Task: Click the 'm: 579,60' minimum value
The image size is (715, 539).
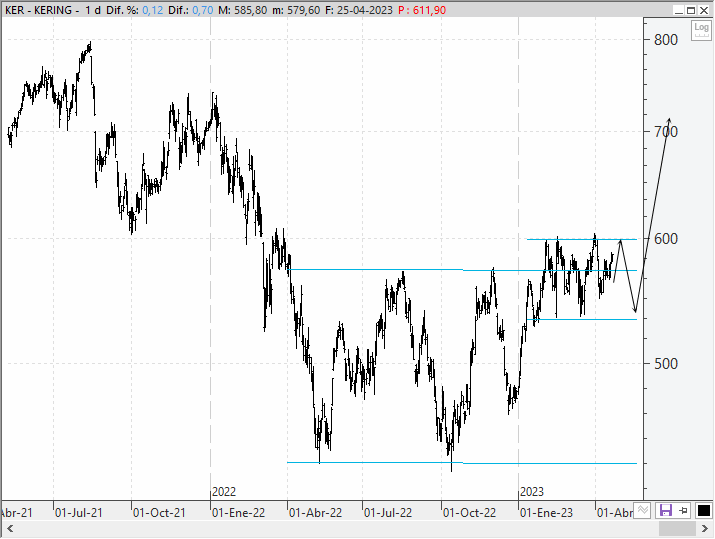Action: point(296,10)
